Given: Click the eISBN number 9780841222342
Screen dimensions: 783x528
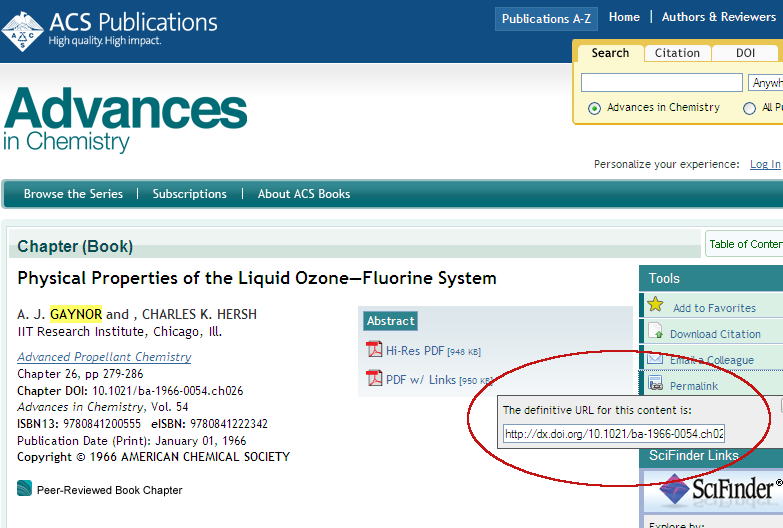Looking at the screenshot, I should coord(229,424).
